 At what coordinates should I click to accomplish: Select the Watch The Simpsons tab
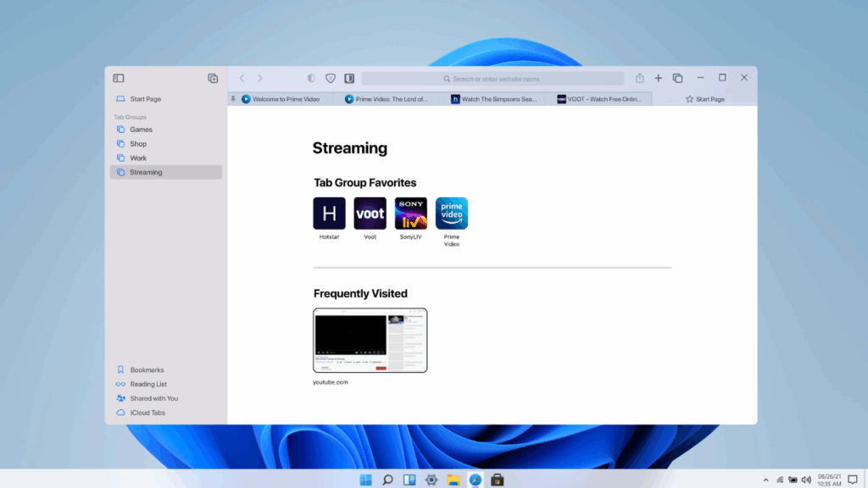coord(496,98)
